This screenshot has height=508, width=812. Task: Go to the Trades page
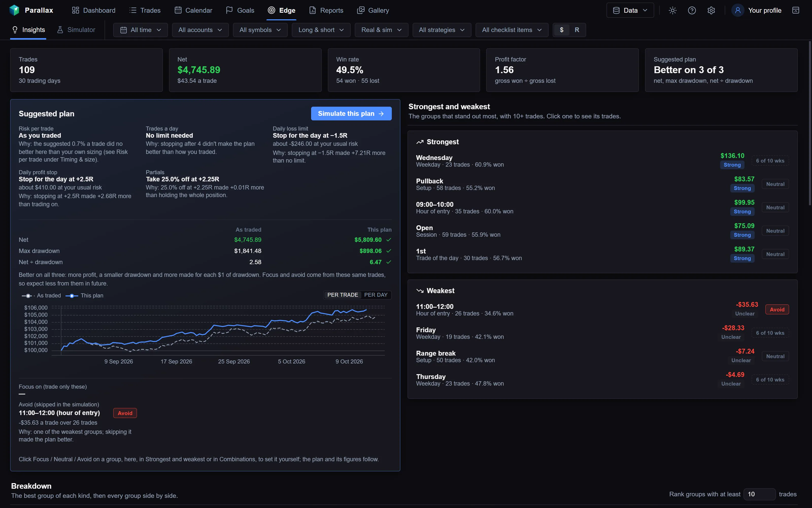[145, 10]
